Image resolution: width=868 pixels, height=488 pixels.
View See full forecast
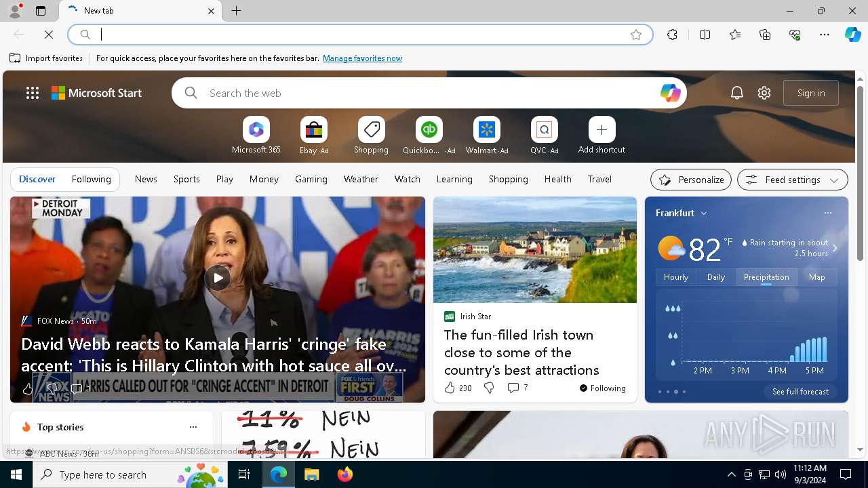point(800,392)
